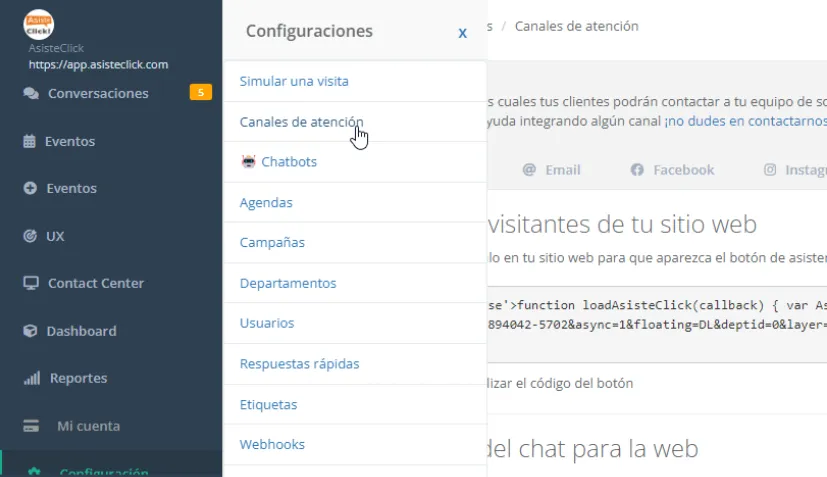Image resolution: width=827 pixels, height=477 pixels.
Task: Open Mi cuenta in the sidebar
Action: pos(89,426)
